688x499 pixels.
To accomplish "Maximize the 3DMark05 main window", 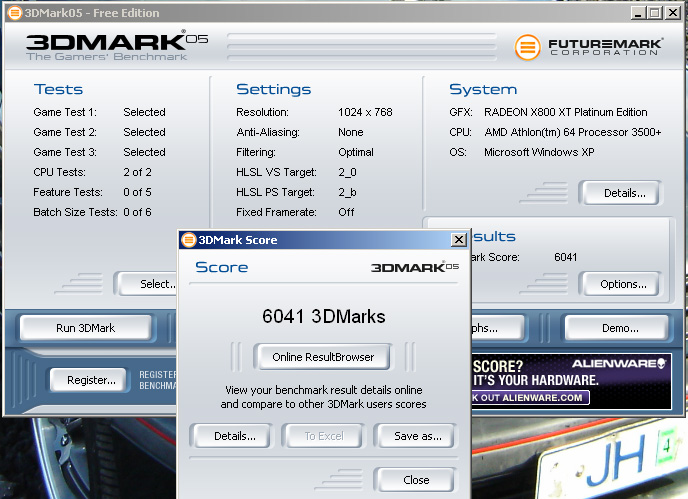I will point(654,12).
